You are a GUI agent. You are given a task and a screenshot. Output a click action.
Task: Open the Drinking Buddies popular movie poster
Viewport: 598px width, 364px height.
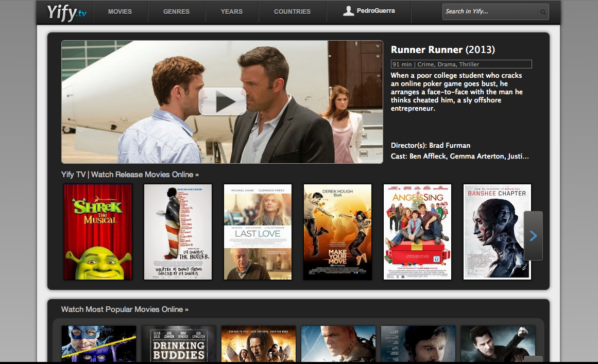coord(179,344)
